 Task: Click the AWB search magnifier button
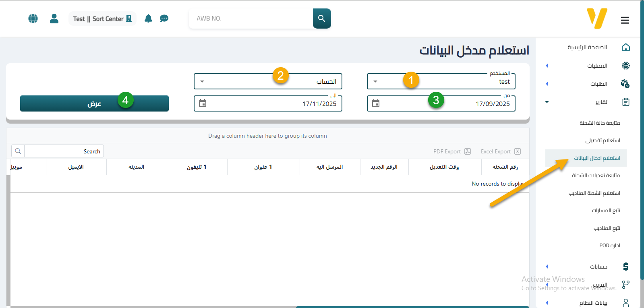click(x=321, y=19)
